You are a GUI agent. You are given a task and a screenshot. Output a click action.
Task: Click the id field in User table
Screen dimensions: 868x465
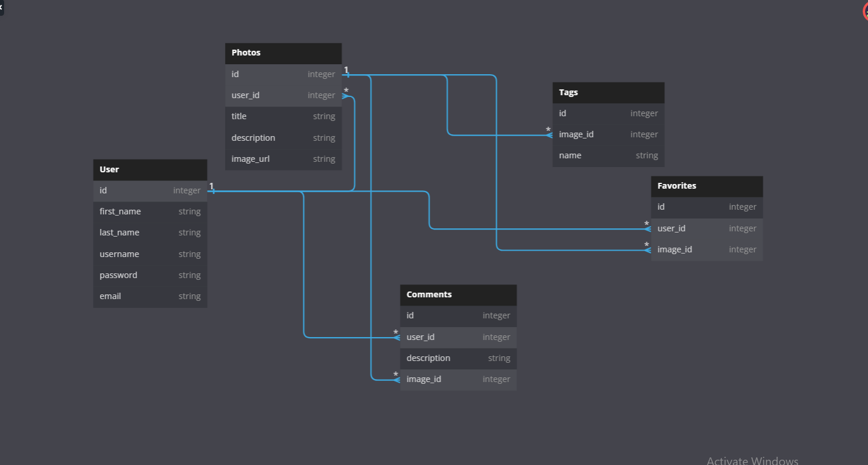point(150,190)
